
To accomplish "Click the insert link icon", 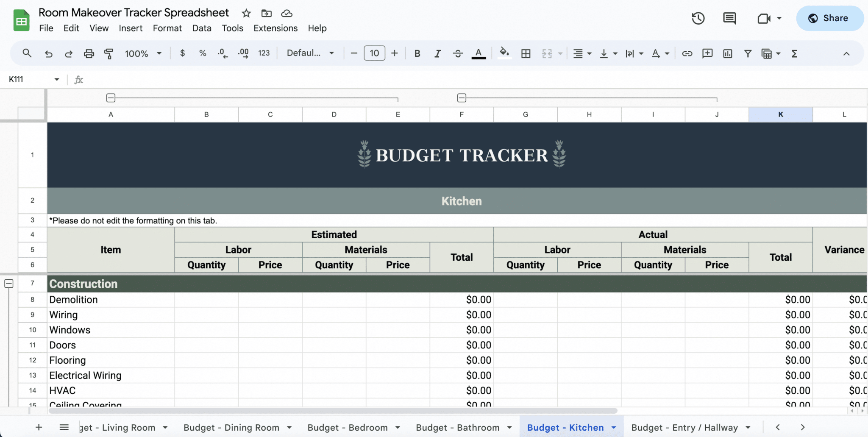I will coord(687,53).
